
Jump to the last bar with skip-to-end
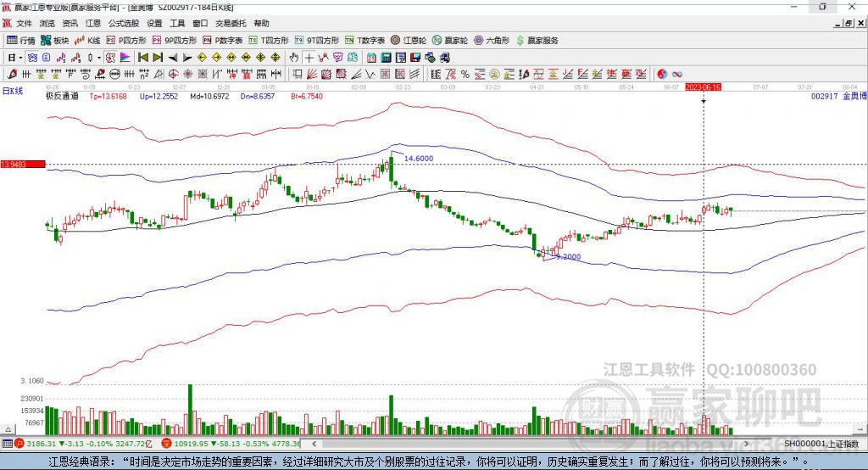[x=158, y=58]
